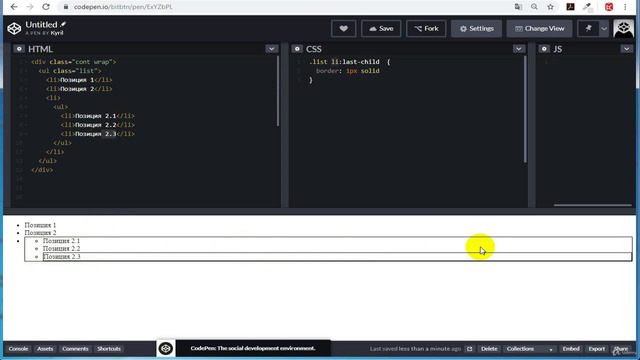Open the pen in a new window icon
Viewport: 640px width, 360px height.
(x=469, y=349)
